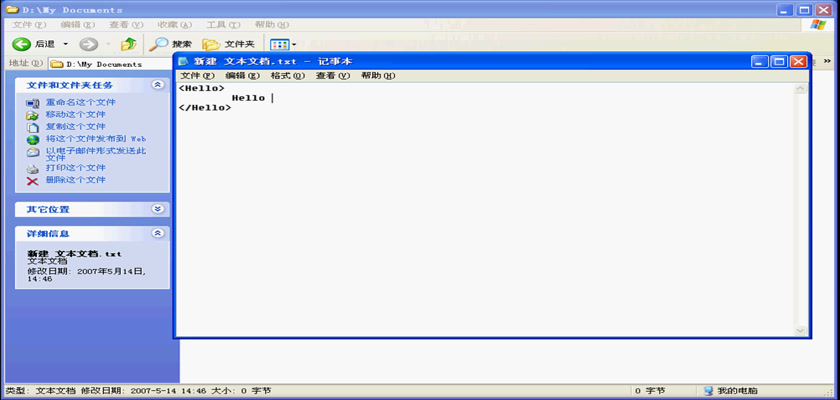
Task: Expand the 其它位置 panel
Action: pyautogui.click(x=158, y=209)
